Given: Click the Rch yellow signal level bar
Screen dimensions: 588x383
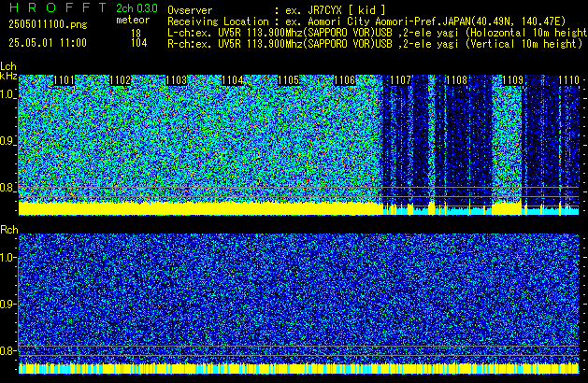Looking at the screenshot, I should pos(299,368).
